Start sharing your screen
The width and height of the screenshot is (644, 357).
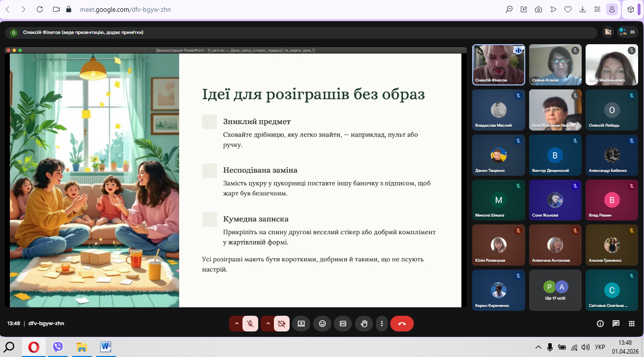pyautogui.click(x=301, y=324)
